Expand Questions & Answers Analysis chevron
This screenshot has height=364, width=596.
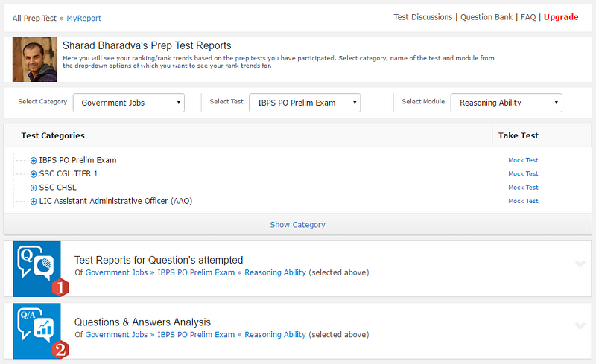(x=580, y=325)
